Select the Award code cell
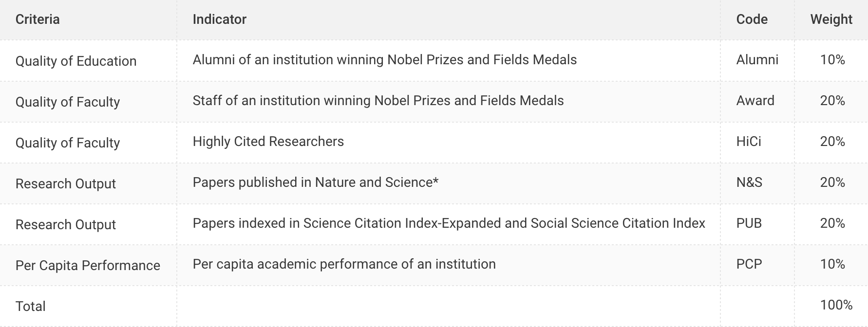 point(755,101)
